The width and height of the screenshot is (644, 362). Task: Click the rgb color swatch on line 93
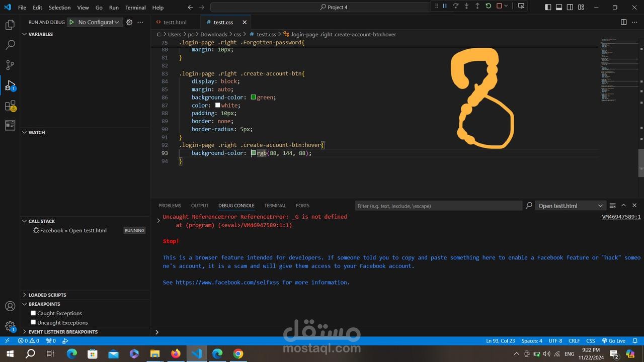pyautogui.click(x=254, y=153)
